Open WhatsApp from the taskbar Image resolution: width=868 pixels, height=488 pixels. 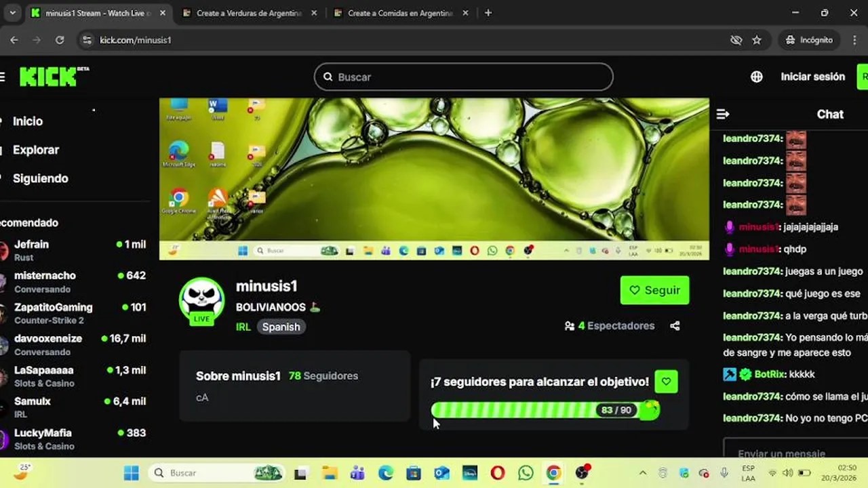pos(526,473)
